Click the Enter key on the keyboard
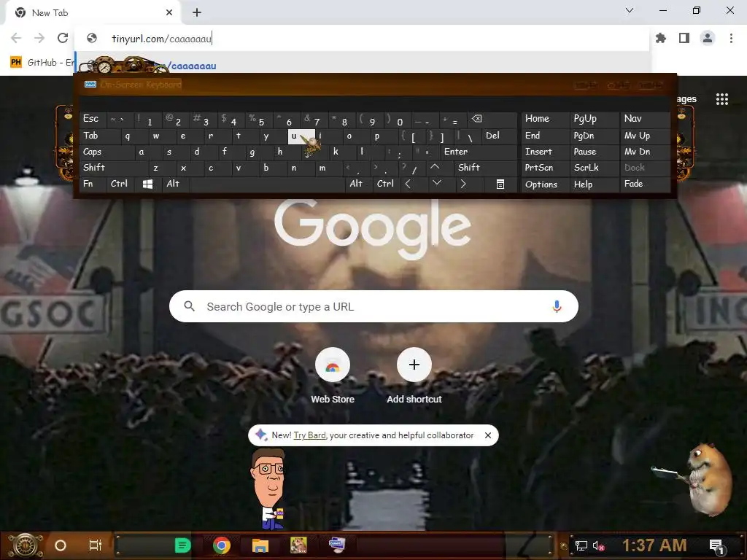 (x=478, y=152)
